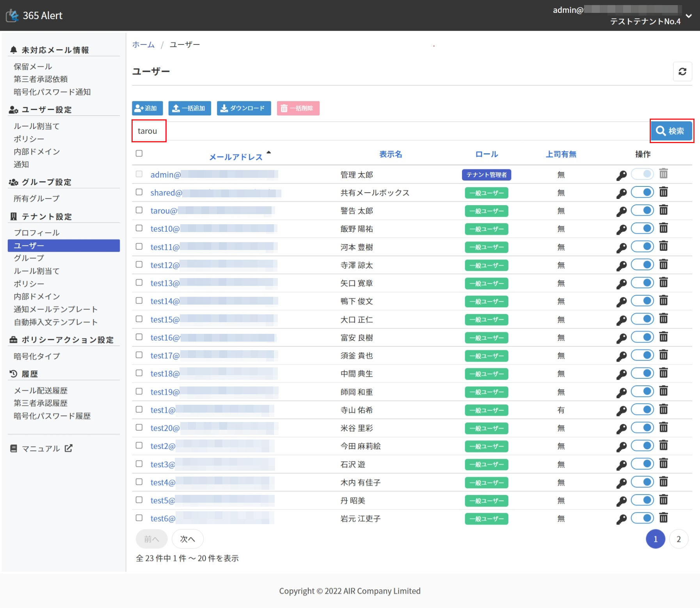
Task: Delete test10 user with the trash icon
Action: point(663,229)
